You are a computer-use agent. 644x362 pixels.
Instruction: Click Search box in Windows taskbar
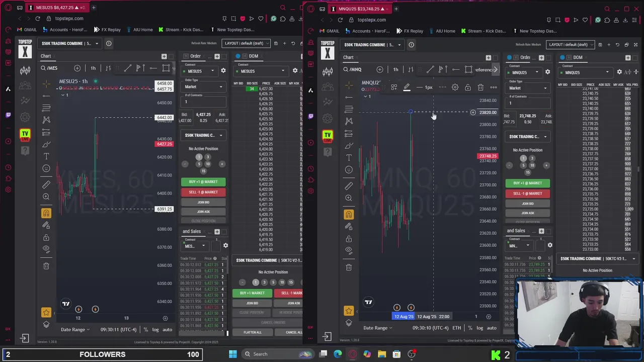coord(277,354)
